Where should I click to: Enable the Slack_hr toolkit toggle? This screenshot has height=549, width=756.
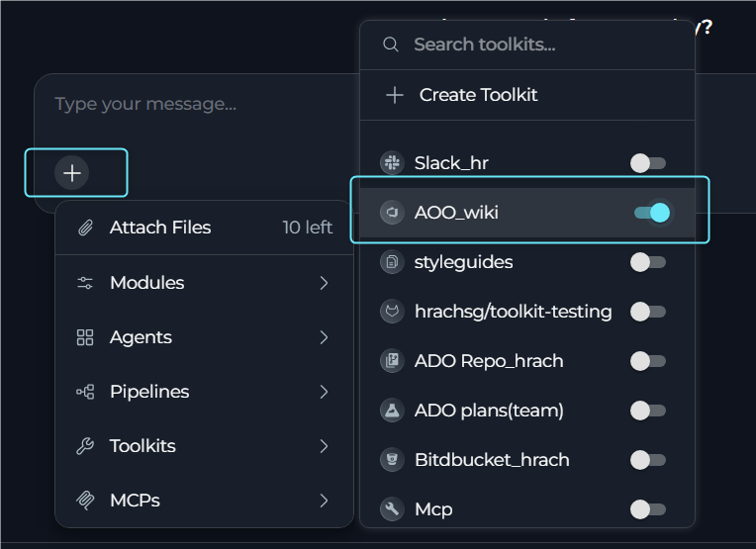(648, 163)
